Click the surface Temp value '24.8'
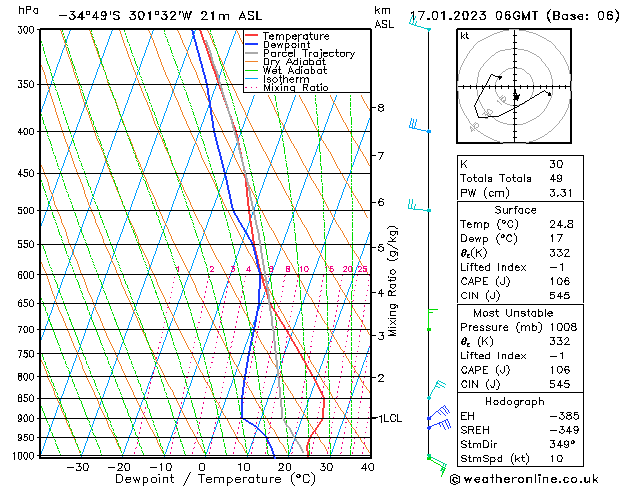Viewport: 629px width, 486px height. (x=561, y=224)
